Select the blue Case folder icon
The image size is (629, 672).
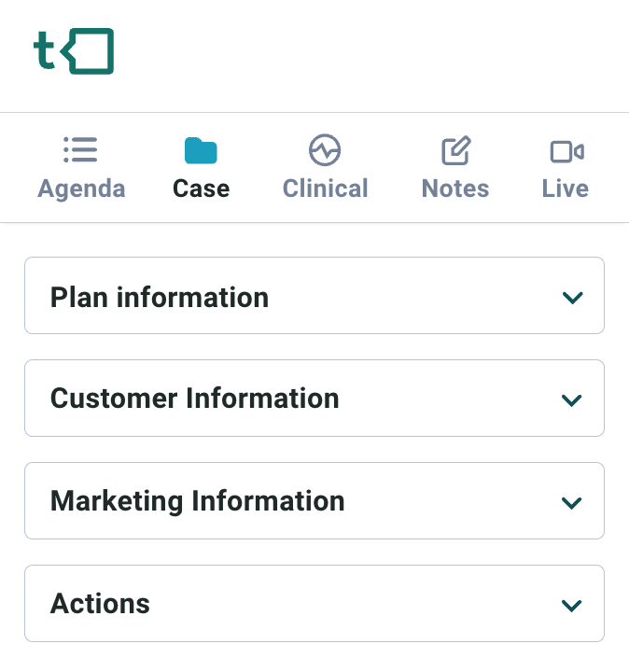click(201, 150)
